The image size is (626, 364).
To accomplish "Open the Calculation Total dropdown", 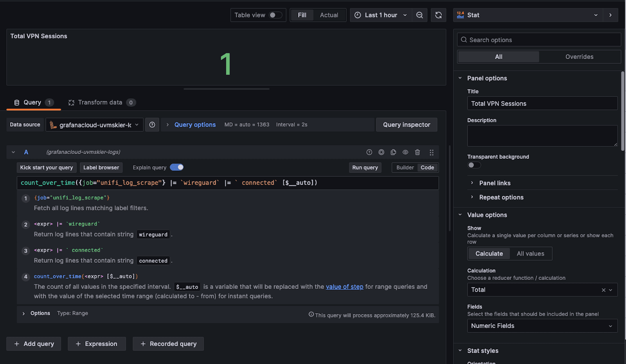I will tap(542, 290).
